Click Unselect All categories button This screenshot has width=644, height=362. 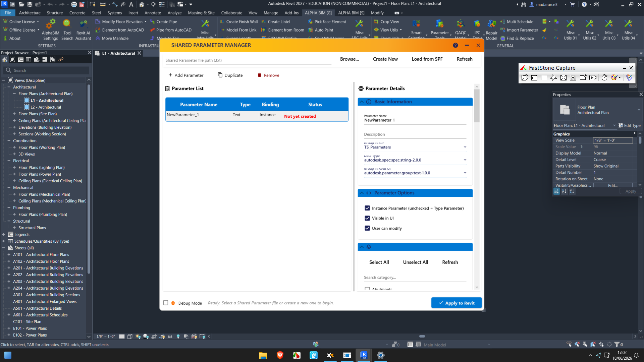click(415, 262)
